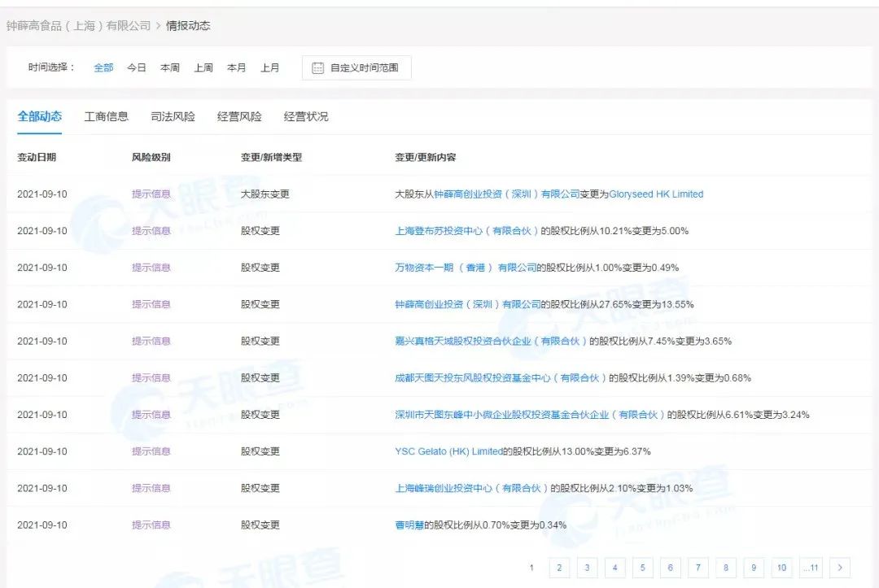The height and width of the screenshot is (588, 879).
Task: Open YSC Gelato (HK) Limited link
Action: coord(448,451)
